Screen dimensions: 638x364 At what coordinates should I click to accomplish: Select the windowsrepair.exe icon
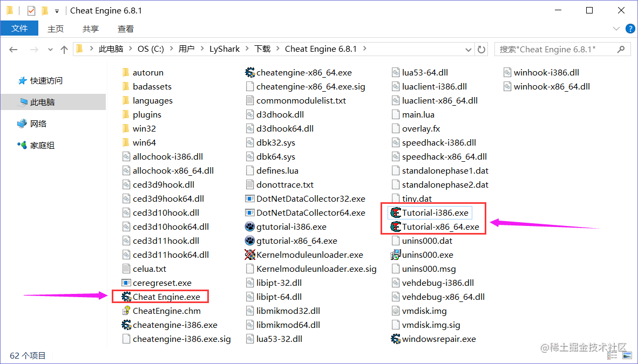coord(396,339)
